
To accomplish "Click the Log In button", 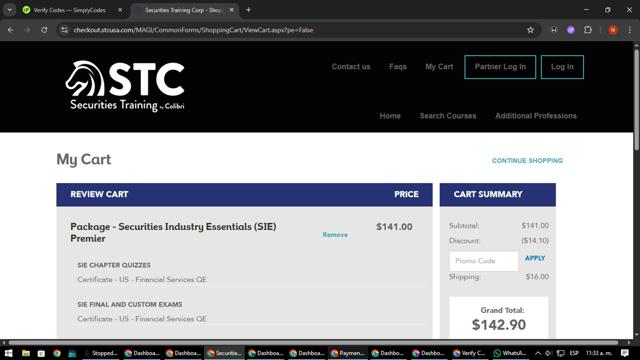I will click(x=562, y=67).
